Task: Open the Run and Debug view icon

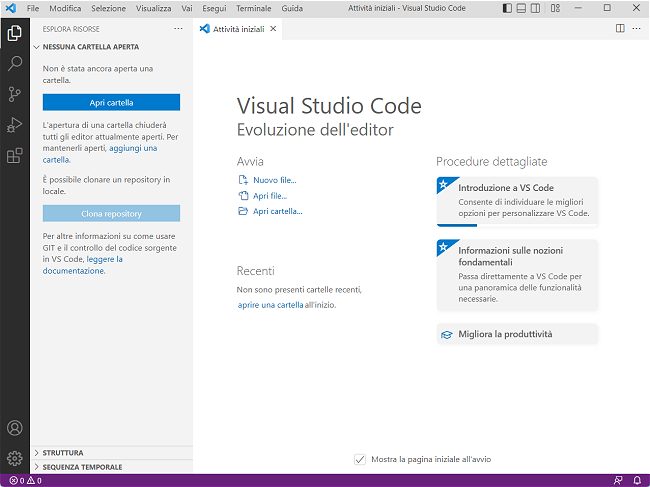Action: pyautogui.click(x=15, y=125)
